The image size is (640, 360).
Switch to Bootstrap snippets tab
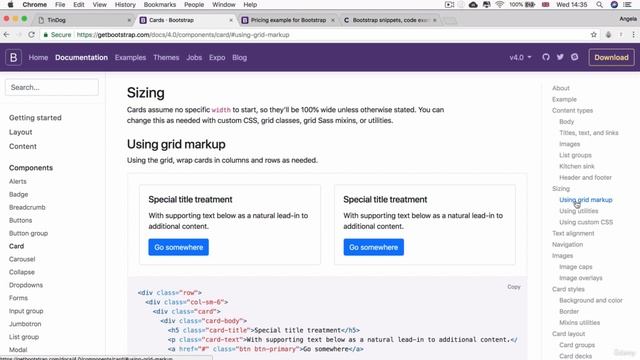click(x=390, y=20)
